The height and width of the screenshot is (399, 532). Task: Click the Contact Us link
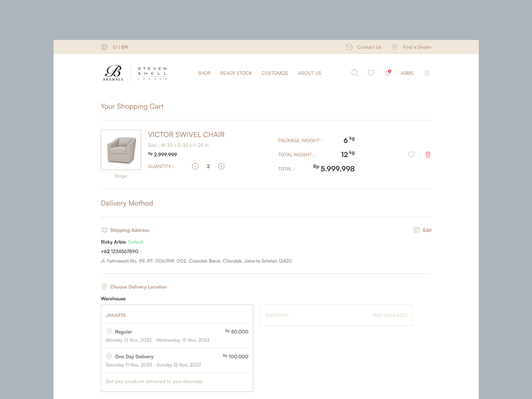click(369, 47)
